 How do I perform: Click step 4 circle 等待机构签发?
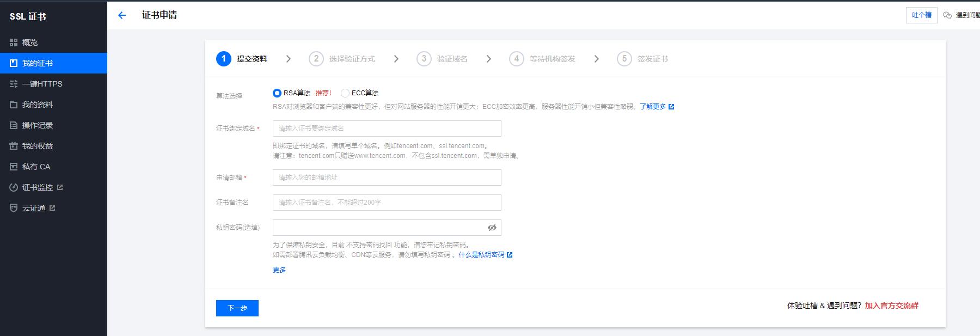(517, 59)
